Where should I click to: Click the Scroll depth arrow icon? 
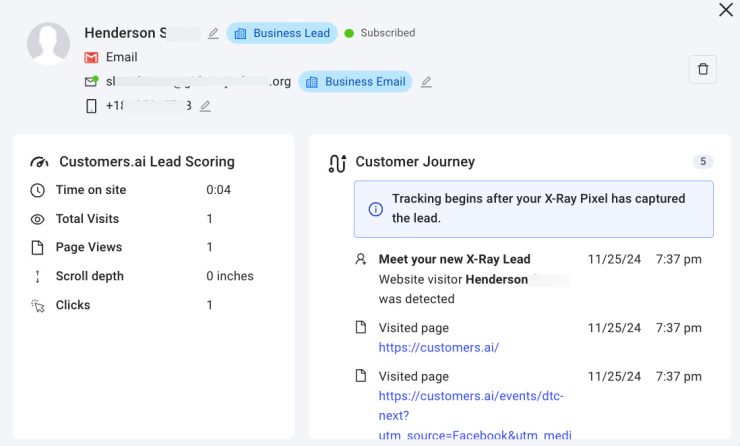click(37, 276)
